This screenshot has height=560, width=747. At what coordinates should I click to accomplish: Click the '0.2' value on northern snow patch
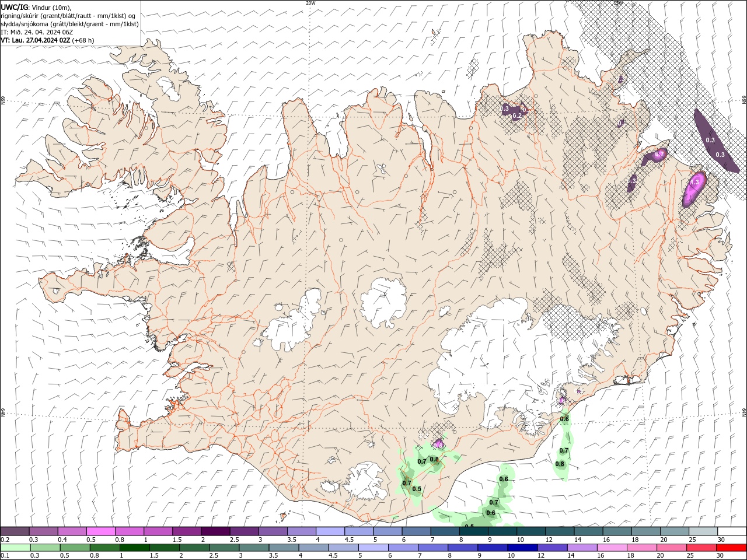point(516,116)
